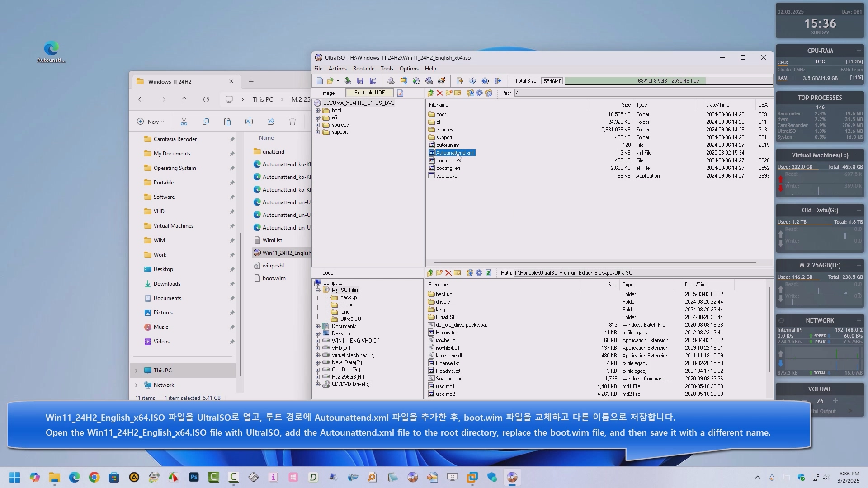Select setup.exe in the image file list
This screenshot has height=488, width=868.
[x=446, y=176]
